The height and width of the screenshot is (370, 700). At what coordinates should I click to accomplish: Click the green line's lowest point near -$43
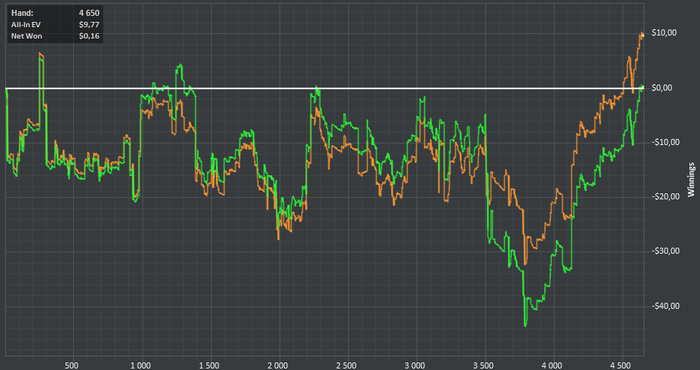pos(525,325)
